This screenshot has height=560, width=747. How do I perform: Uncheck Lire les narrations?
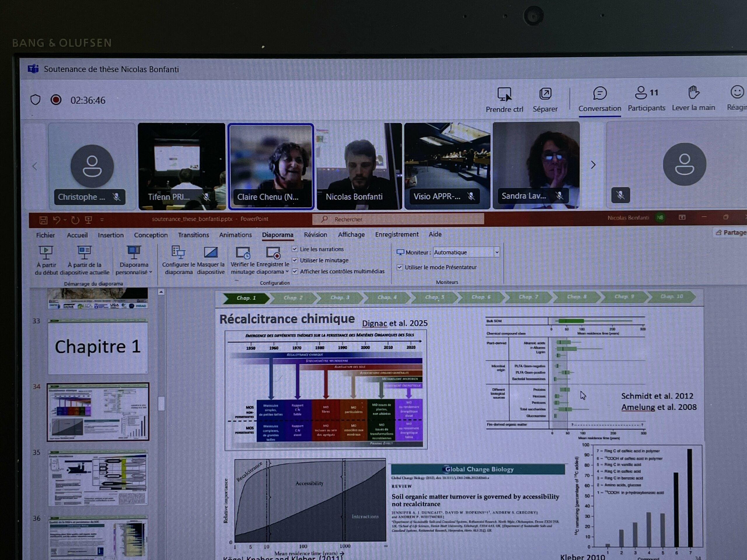tap(295, 249)
